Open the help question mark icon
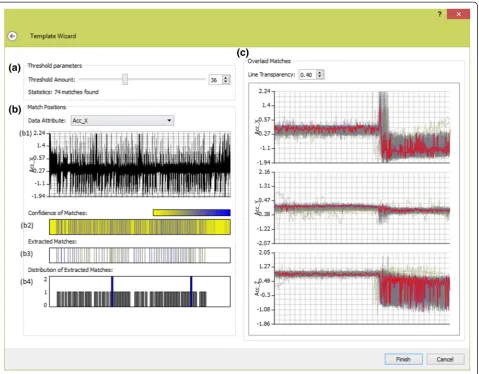Image resolution: width=479 pixels, height=374 pixels. [439, 14]
